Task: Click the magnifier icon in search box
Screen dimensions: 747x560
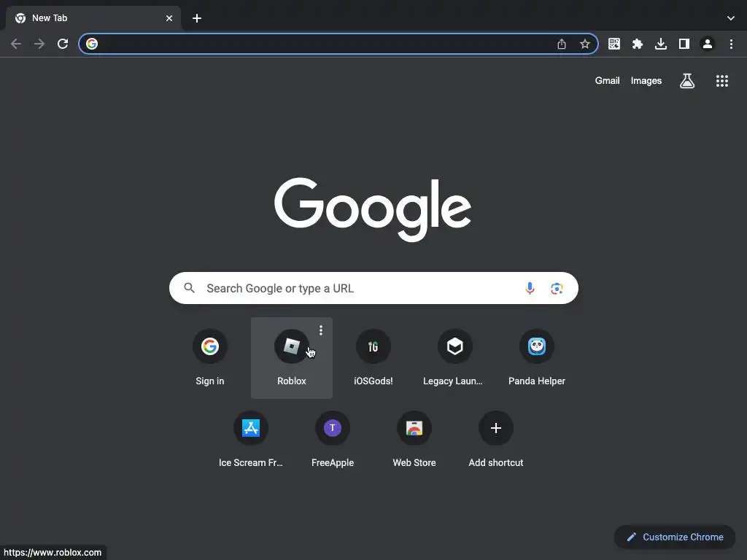Action: click(190, 288)
